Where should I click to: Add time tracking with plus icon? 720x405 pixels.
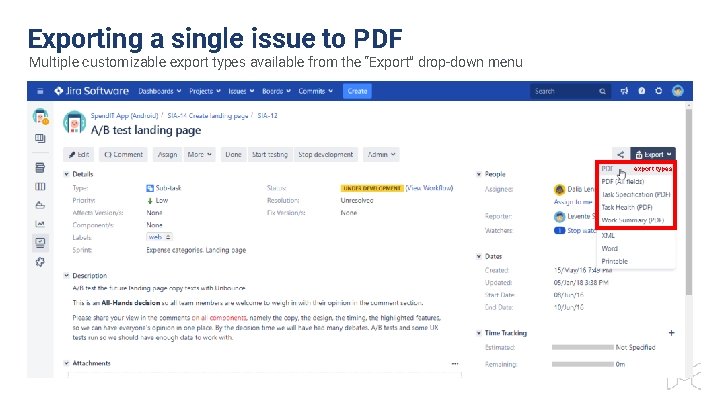[x=671, y=333]
